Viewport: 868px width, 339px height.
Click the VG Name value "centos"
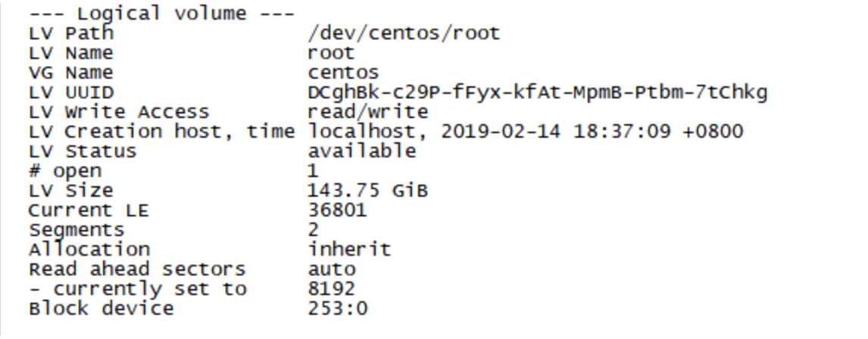[x=343, y=73]
